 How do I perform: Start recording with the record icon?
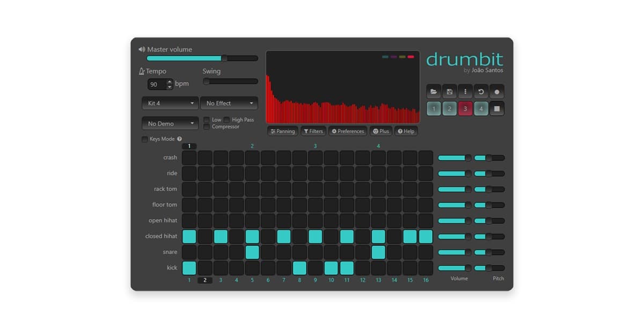(496, 92)
